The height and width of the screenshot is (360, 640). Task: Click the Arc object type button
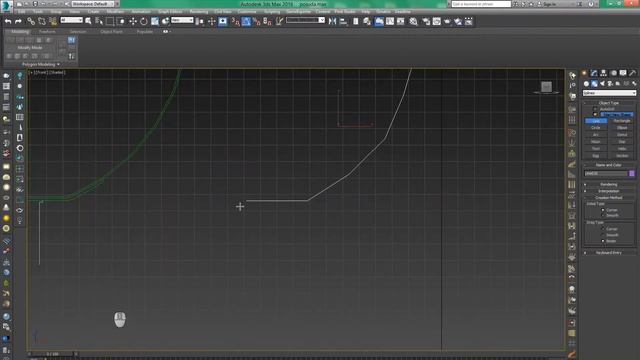click(x=596, y=135)
